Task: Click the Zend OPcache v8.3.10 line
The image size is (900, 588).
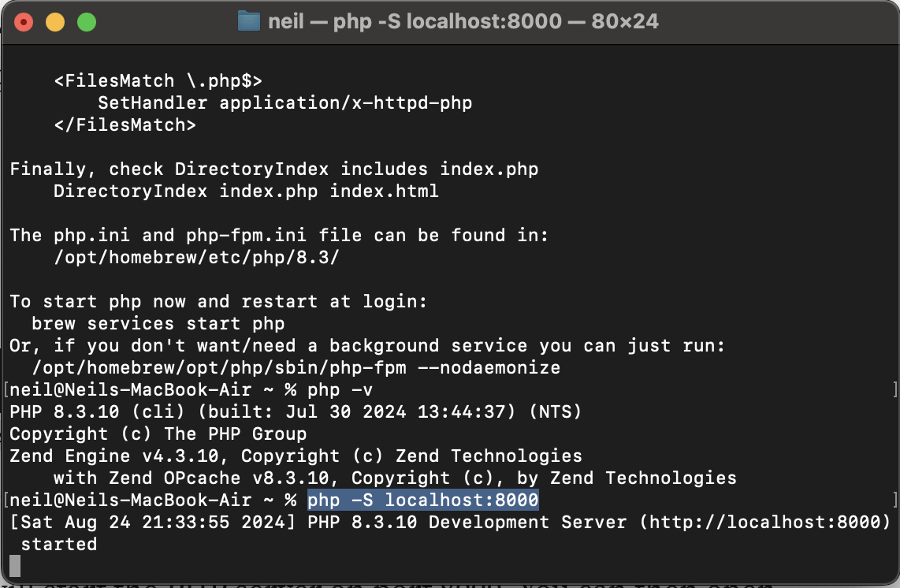Action: pos(394,478)
